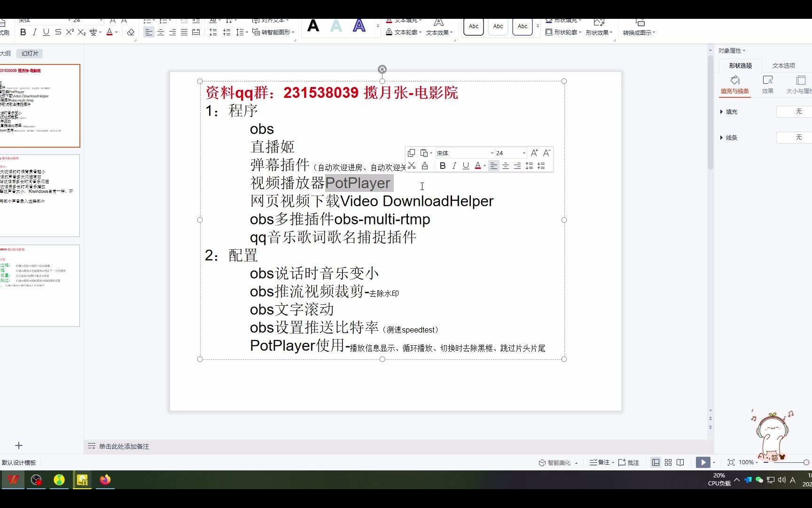
Task: Open 转智能图形 dropdown
Action: [273, 32]
